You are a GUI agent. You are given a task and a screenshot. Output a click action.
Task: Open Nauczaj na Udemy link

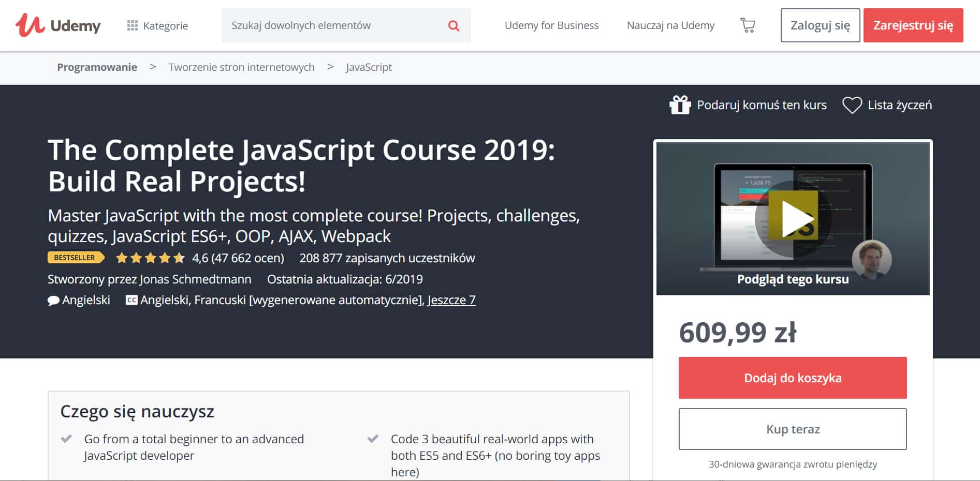[670, 25]
